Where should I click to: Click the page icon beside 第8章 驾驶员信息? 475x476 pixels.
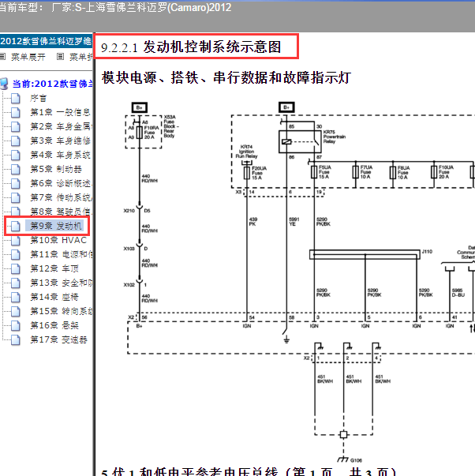pos(16,212)
